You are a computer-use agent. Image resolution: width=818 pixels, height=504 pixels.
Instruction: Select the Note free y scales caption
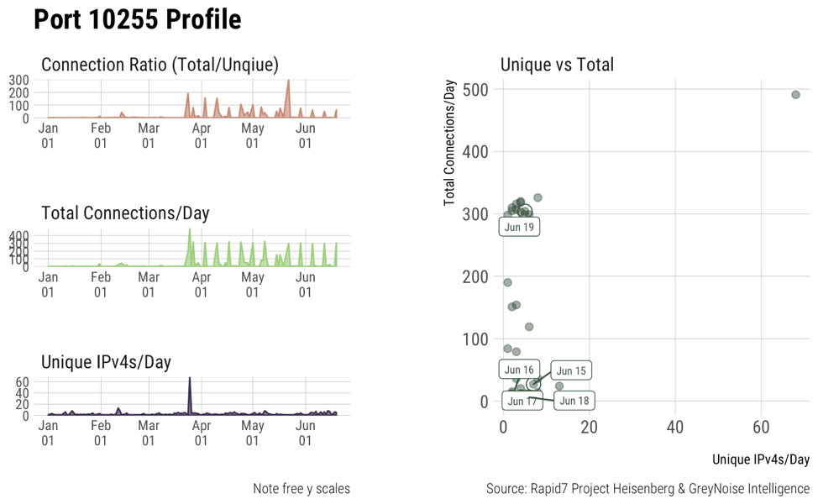[x=301, y=489]
